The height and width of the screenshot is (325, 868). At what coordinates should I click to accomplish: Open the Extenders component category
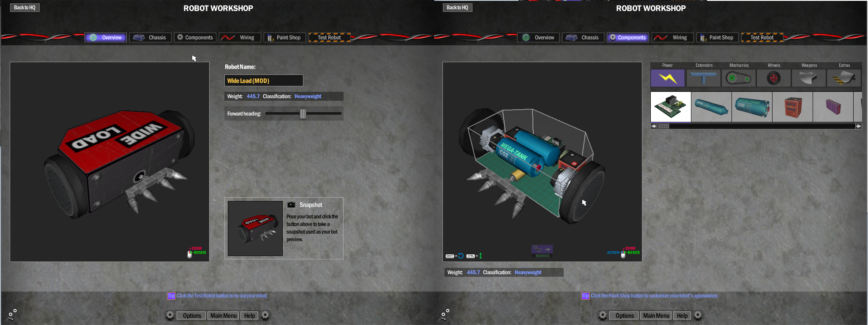(x=704, y=78)
